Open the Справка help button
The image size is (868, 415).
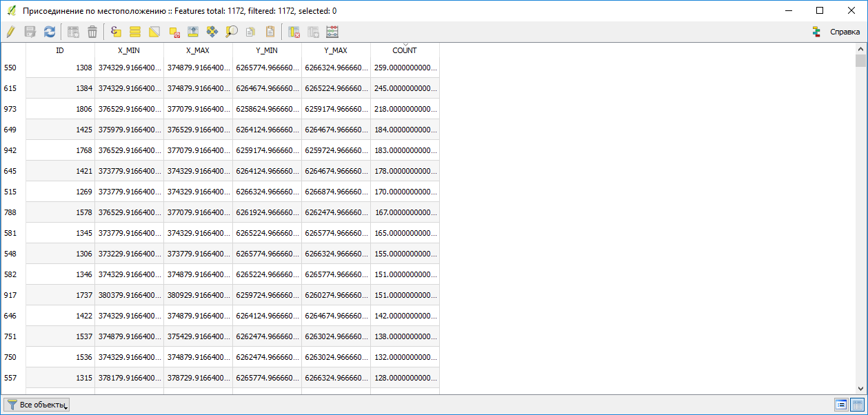point(844,32)
